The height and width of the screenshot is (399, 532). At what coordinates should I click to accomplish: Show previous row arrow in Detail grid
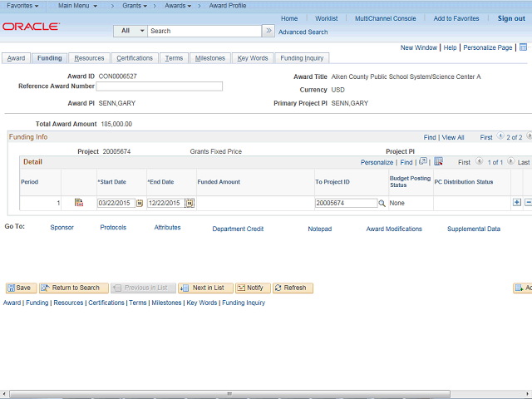point(479,161)
